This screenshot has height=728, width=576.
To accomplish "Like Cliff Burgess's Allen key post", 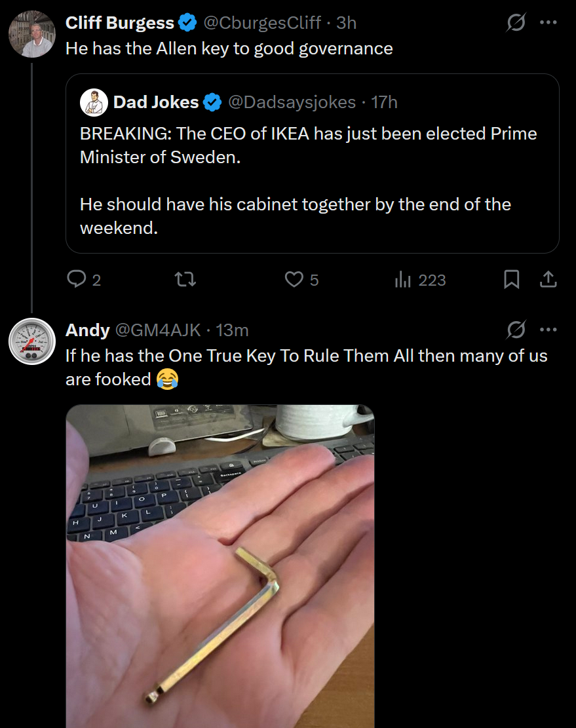I will point(294,280).
